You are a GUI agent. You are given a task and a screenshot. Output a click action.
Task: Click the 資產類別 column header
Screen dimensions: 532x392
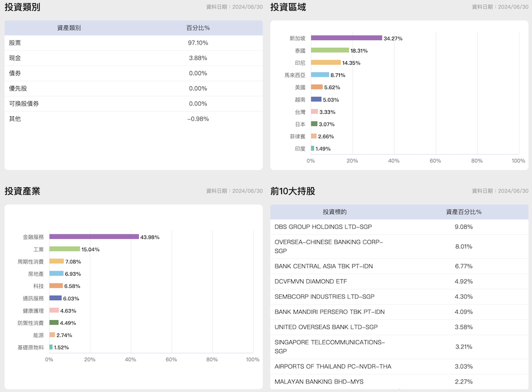(x=69, y=28)
